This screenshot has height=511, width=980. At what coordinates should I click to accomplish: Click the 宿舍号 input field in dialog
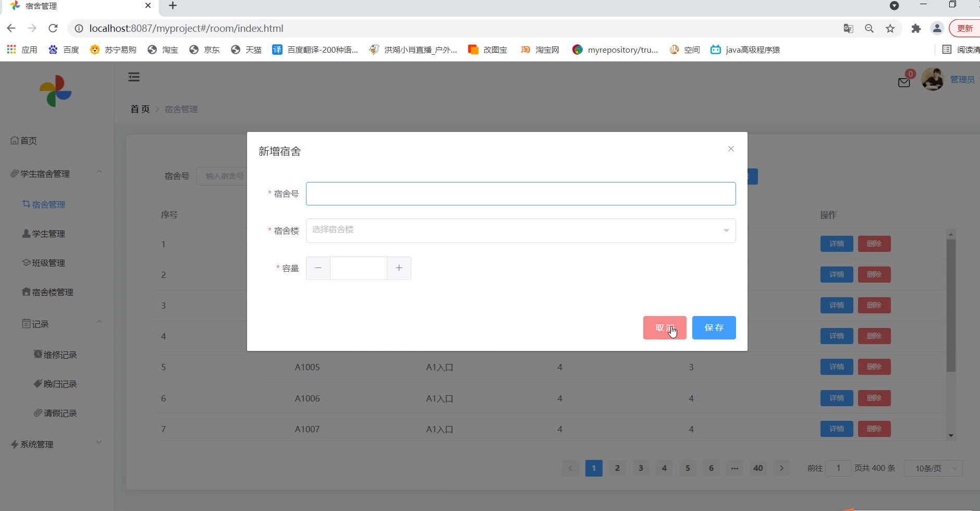click(x=520, y=193)
